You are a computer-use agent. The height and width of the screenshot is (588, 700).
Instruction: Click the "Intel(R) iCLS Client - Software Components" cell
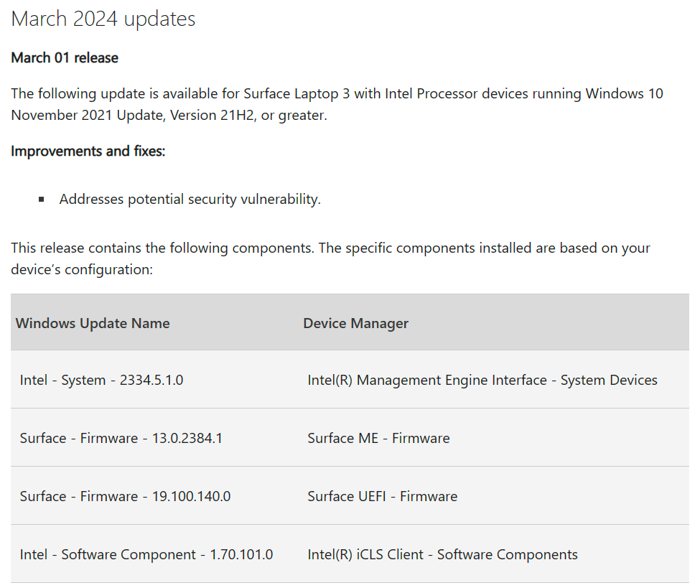(x=442, y=554)
